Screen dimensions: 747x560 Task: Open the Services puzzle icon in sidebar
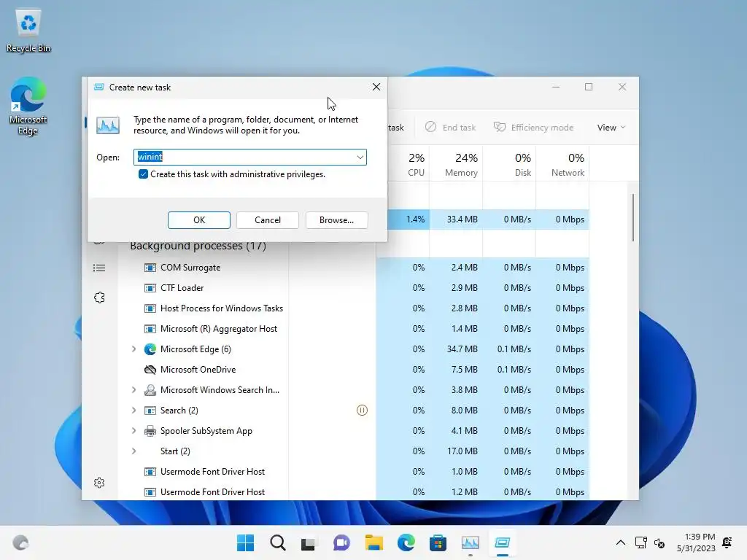pyautogui.click(x=99, y=297)
